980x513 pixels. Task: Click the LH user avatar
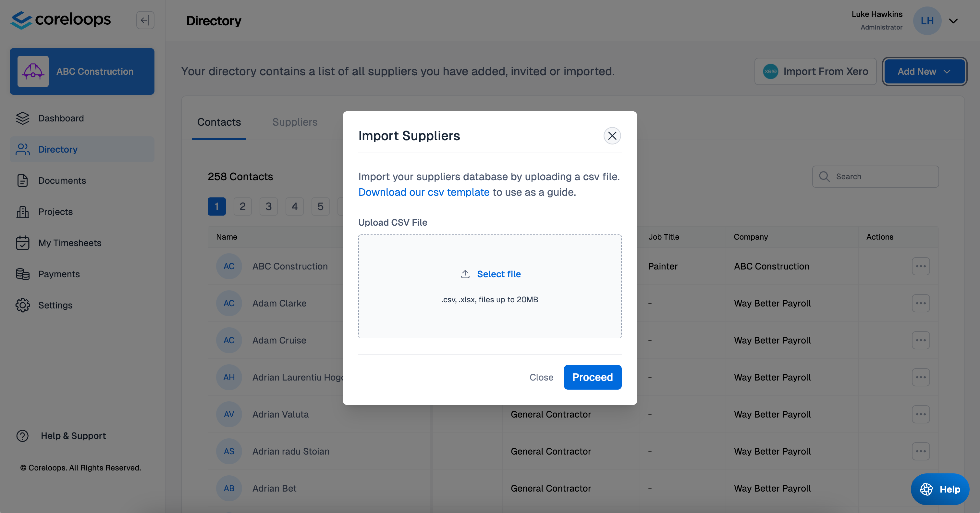tap(927, 20)
